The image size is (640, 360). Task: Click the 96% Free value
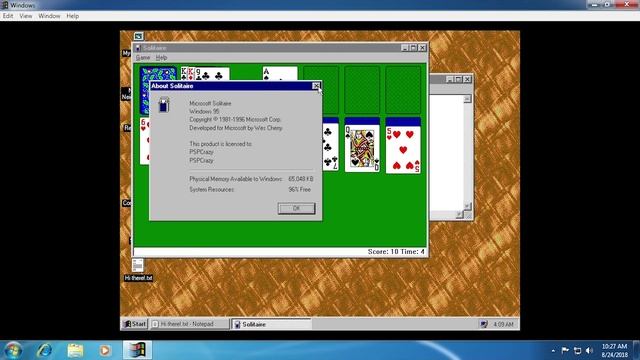coord(299,189)
